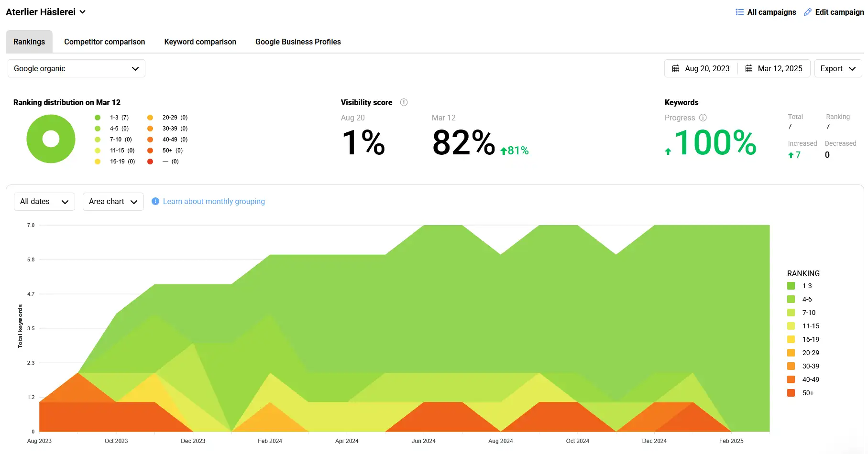This screenshot has width=868, height=454.
Task: Set end date Mar 12, 2025 field
Action: click(774, 68)
